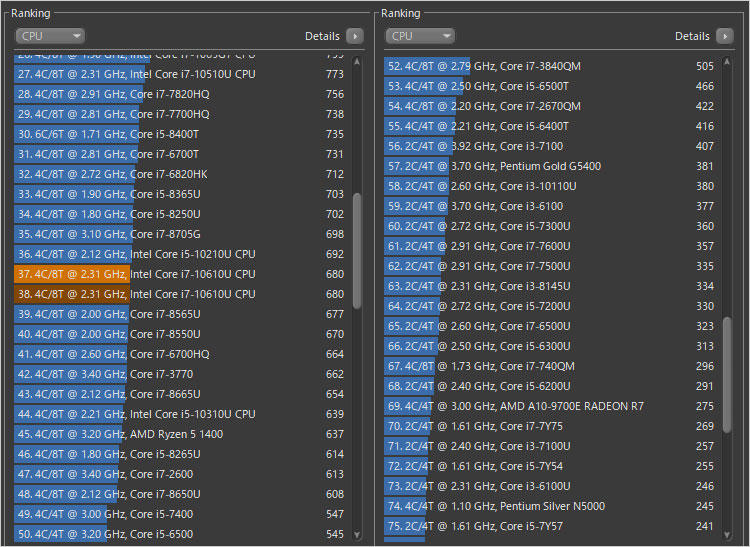The width and height of the screenshot is (750, 547).
Task: Select row 50 Core i5-6500
Action: coord(182,534)
